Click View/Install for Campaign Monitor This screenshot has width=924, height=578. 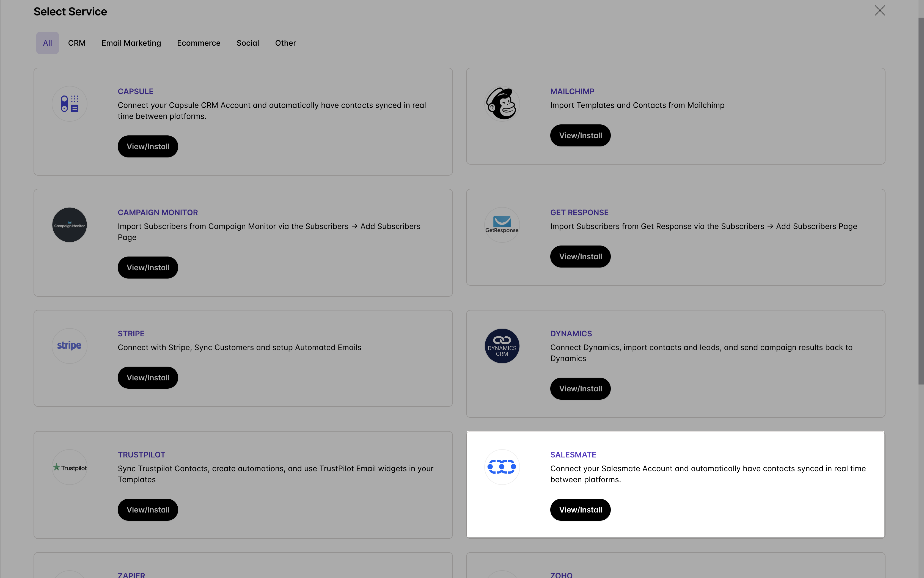click(x=148, y=268)
